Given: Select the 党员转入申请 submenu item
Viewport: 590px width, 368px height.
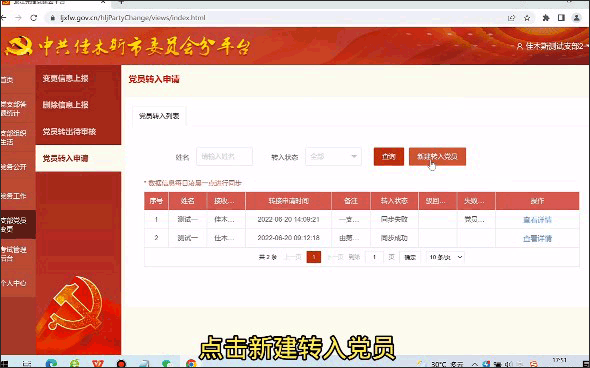Looking at the screenshot, I should (78, 158).
